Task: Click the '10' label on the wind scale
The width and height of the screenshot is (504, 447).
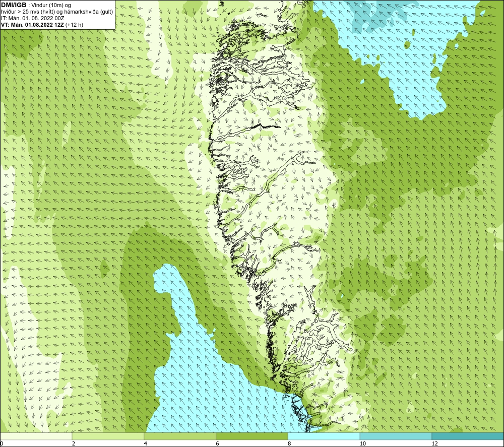Action: tap(363, 443)
